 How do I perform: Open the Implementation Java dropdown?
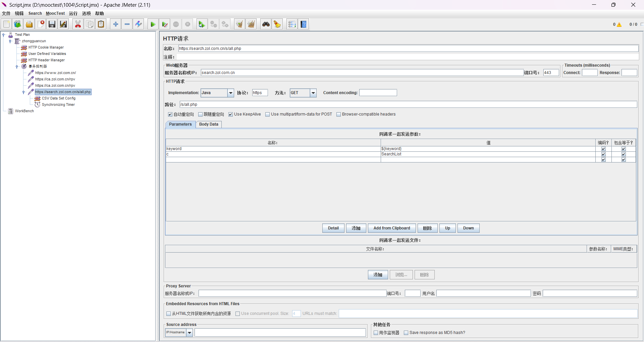click(230, 93)
